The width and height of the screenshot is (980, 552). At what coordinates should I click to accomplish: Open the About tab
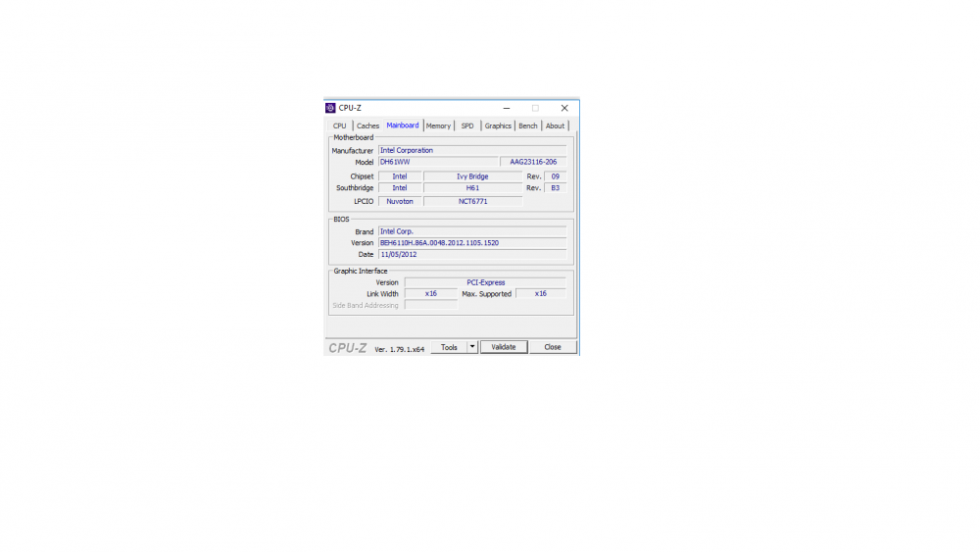(x=555, y=125)
